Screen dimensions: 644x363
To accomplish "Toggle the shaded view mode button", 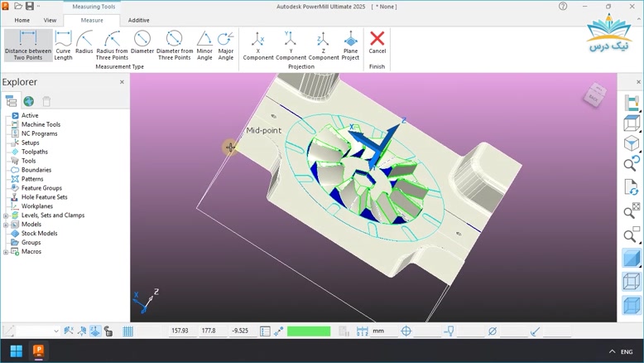I will click(632, 259).
